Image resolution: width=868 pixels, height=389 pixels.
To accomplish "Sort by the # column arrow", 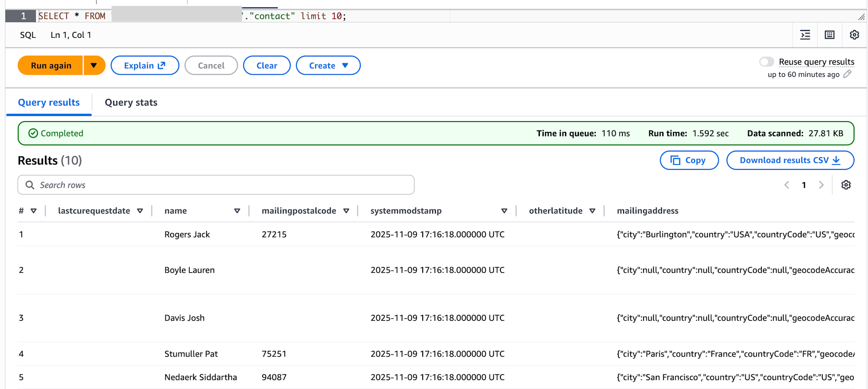I will point(33,211).
